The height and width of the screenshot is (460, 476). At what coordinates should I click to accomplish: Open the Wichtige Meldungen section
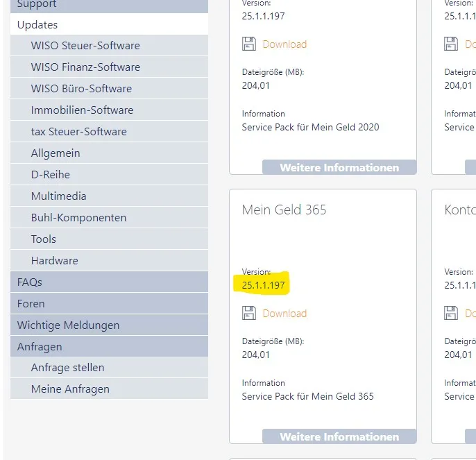pos(68,325)
